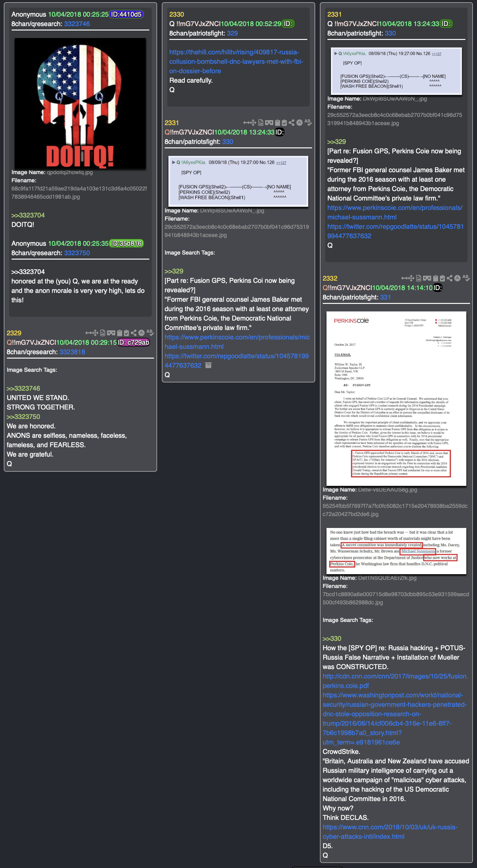The height and width of the screenshot is (868, 477).
Task: Open the cnn.com uk-russia cyber-attacks link
Action: point(390,832)
